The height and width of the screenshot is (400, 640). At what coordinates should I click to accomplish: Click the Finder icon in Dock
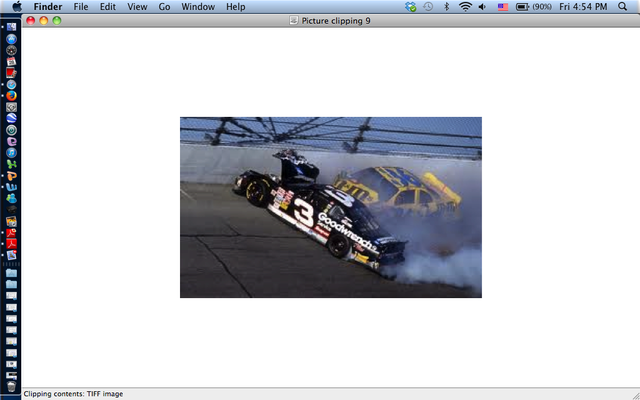pos(11,27)
